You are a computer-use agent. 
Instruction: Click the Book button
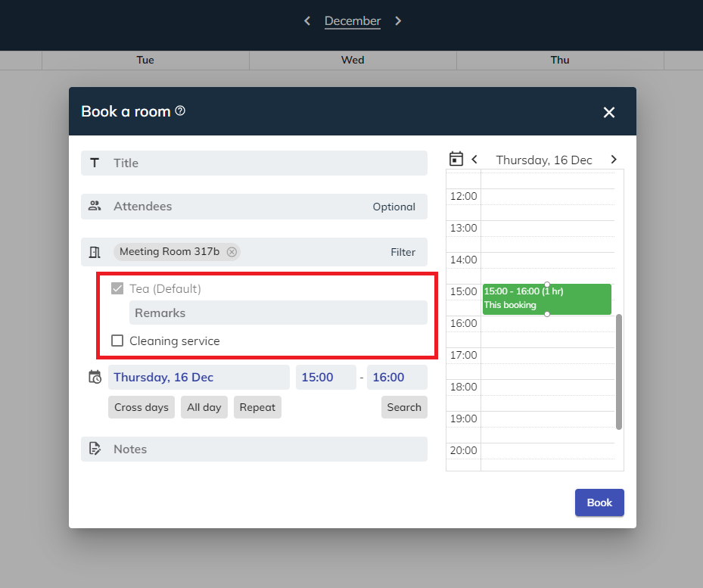click(599, 502)
